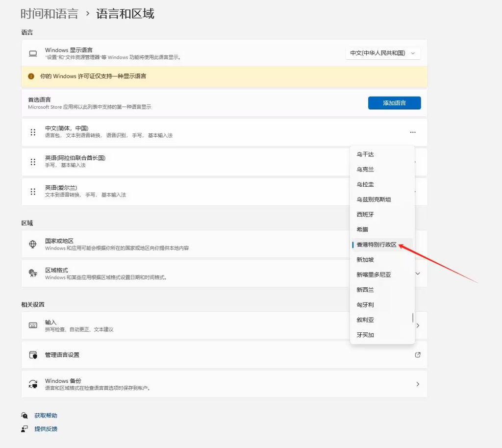
Task: Pick 新加坡 from the region list
Action: [382, 259]
